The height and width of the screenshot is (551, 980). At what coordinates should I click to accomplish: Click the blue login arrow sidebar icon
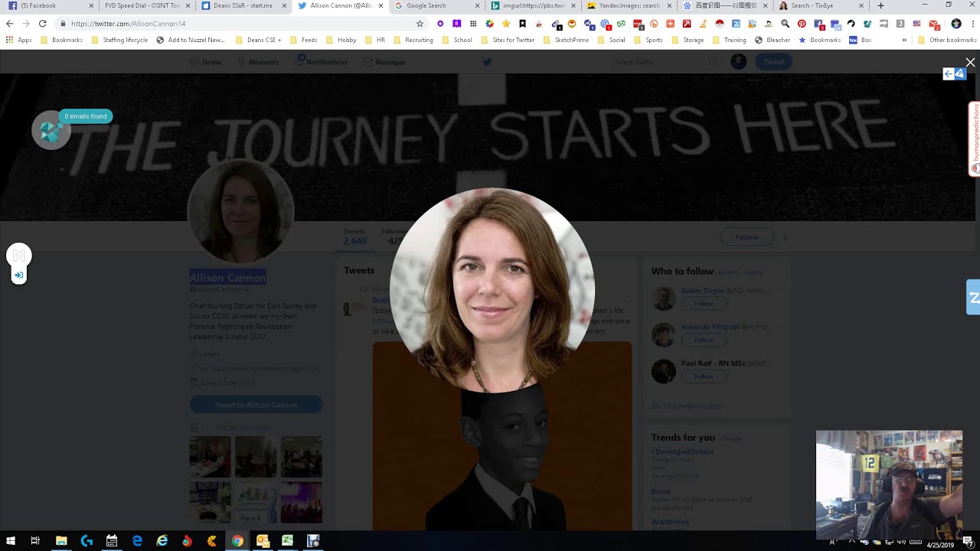pos(19,275)
